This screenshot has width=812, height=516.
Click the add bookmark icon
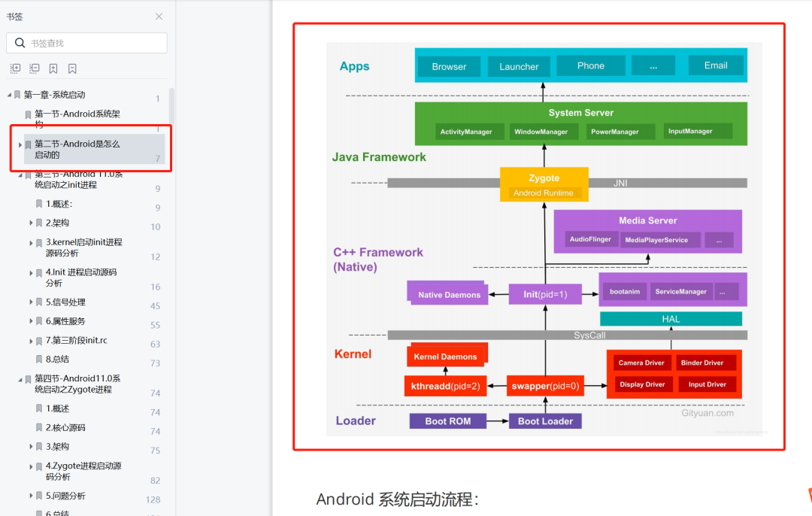pos(53,68)
